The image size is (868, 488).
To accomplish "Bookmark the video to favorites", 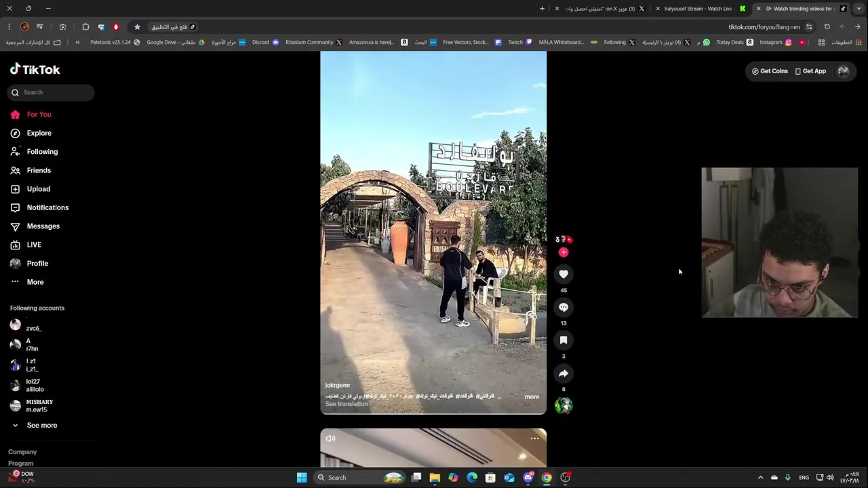I will click(564, 340).
